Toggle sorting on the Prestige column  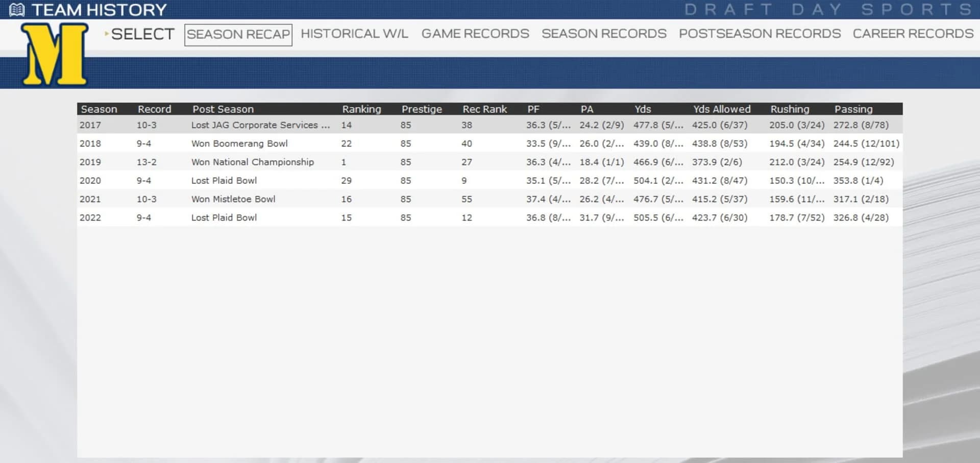[422, 109]
